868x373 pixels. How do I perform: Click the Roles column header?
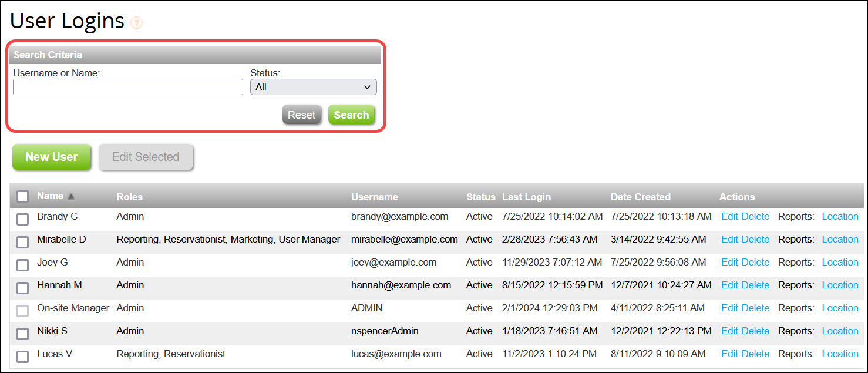(129, 196)
